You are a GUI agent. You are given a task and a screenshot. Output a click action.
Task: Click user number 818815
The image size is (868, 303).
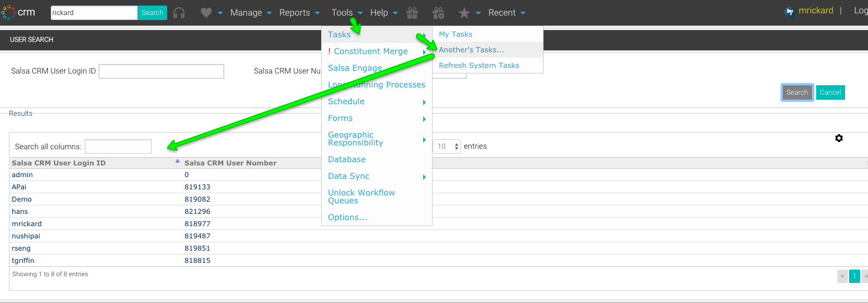(197, 261)
